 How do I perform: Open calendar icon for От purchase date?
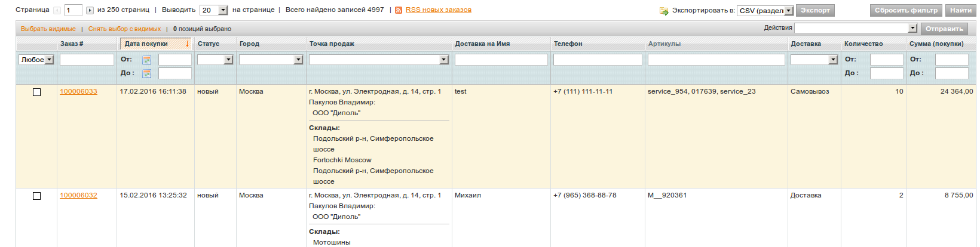click(x=146, y=60)
